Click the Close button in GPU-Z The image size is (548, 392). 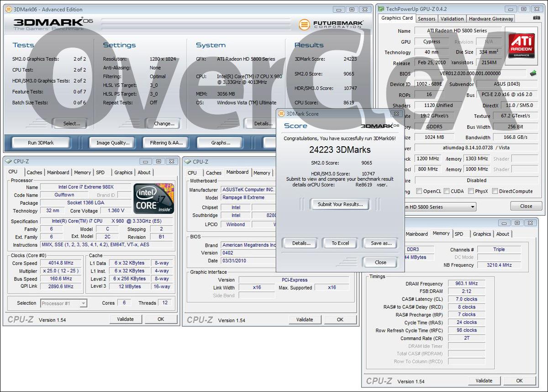(526, 206)
